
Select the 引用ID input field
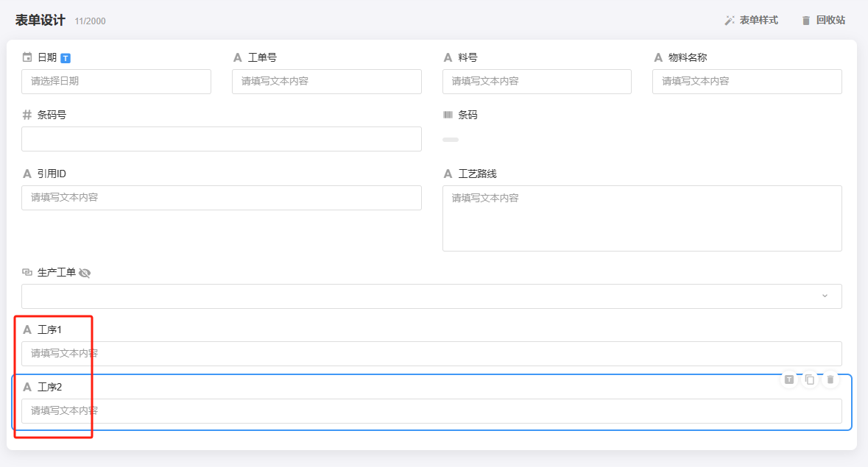(221, 198)
